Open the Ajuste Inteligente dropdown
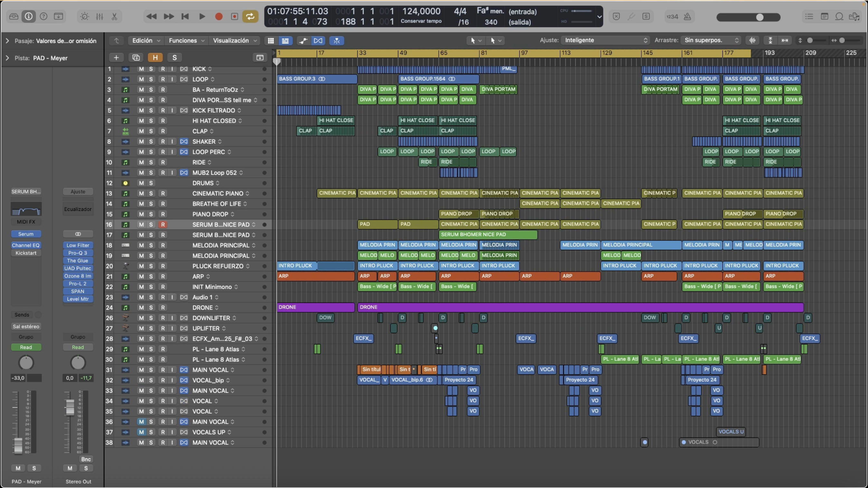 [x=606, y=41]
